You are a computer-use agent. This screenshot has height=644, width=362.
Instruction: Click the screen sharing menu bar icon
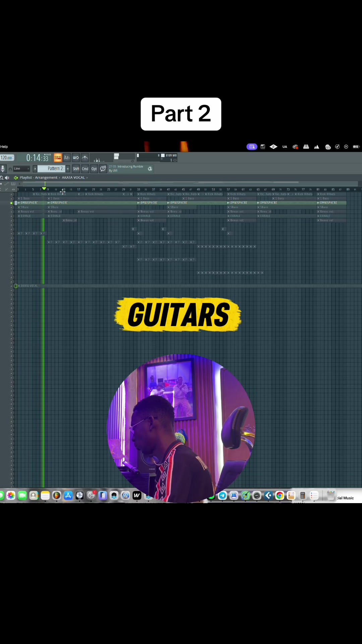tap(252, 147)
